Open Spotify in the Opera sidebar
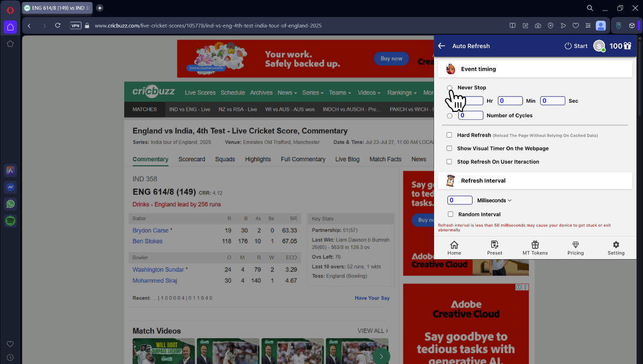This screenshot has width=643, height=364. pos(10,221)
